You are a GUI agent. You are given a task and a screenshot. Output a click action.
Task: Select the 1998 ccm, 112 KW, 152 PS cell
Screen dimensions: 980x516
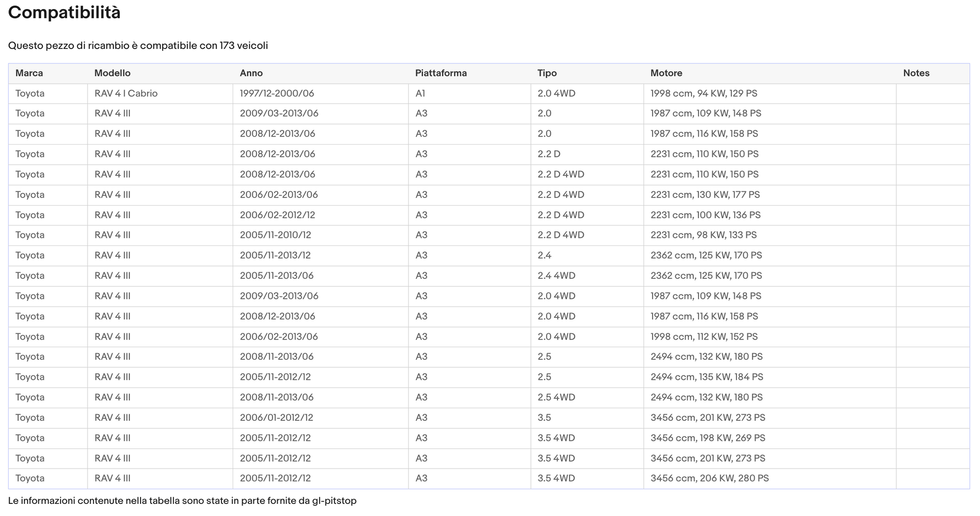point(770,337)
